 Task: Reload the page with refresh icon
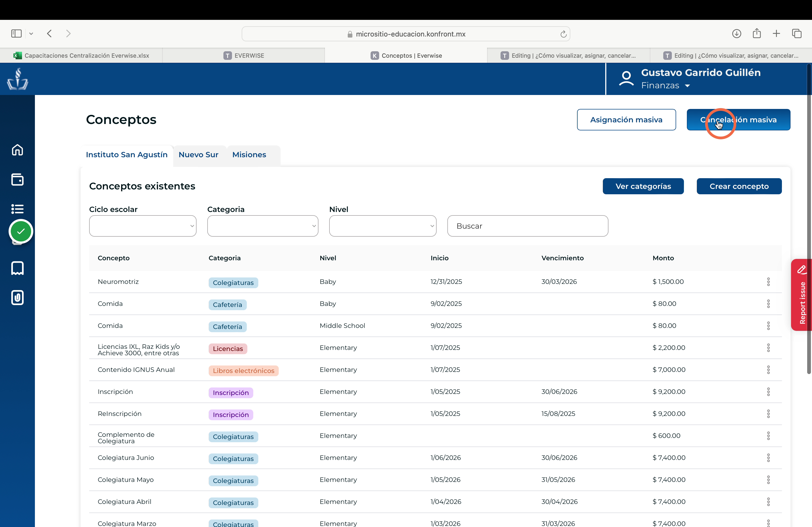[563, 34]
